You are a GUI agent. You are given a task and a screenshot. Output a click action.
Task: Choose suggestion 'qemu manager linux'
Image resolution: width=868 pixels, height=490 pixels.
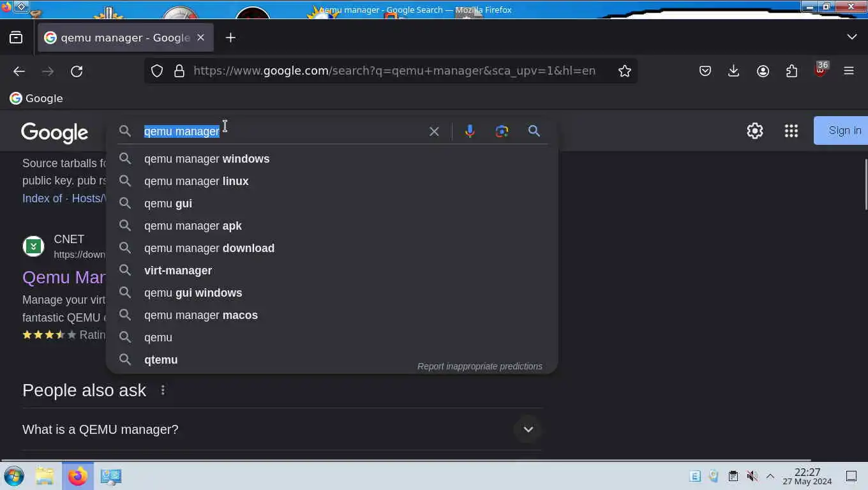(332, 181)
